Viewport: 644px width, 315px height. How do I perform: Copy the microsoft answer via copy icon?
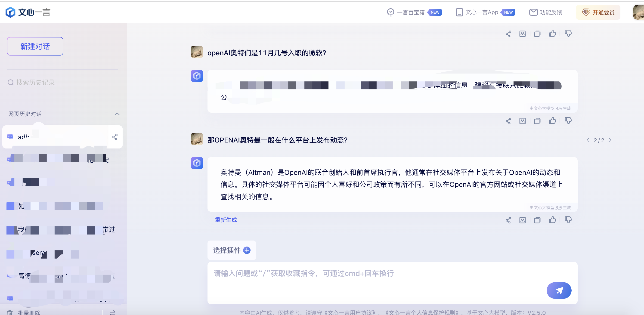pos(537,121)
